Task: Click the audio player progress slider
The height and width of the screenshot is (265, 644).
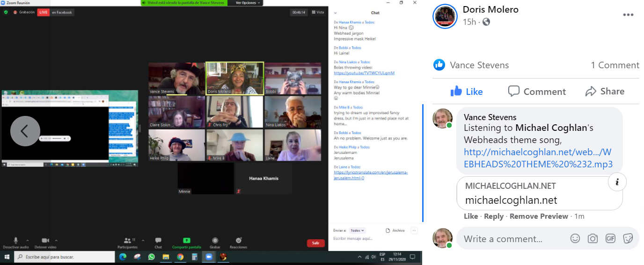Action: pos(57,138)
